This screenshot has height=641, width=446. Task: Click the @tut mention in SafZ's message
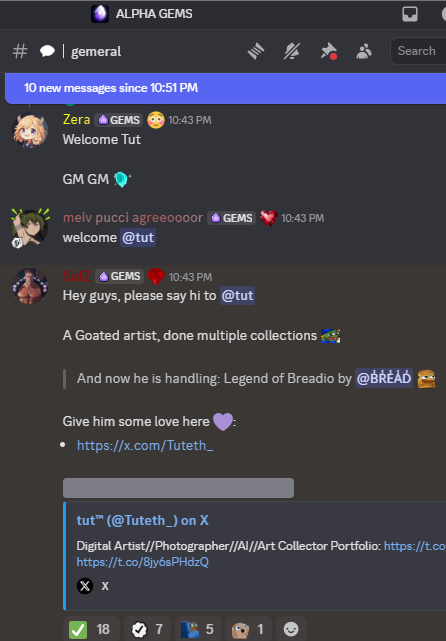pos(238,296)
